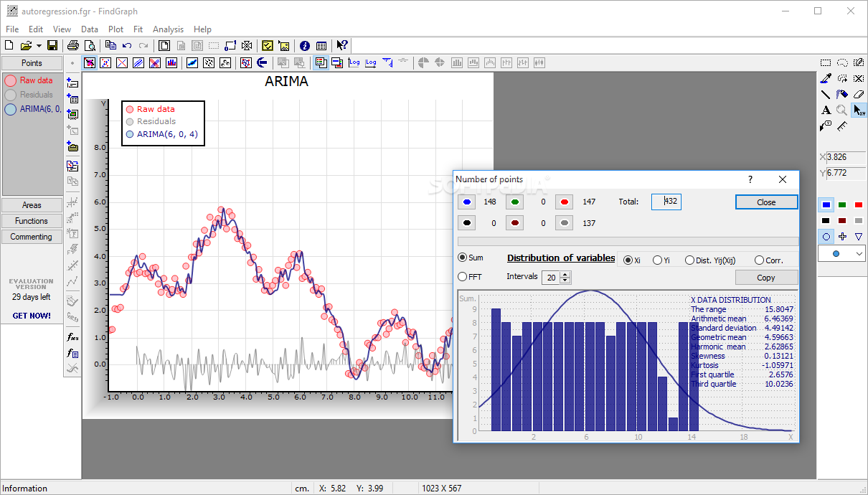
Task: Open the function f(x) icon in sidebar
Action: 72,336
